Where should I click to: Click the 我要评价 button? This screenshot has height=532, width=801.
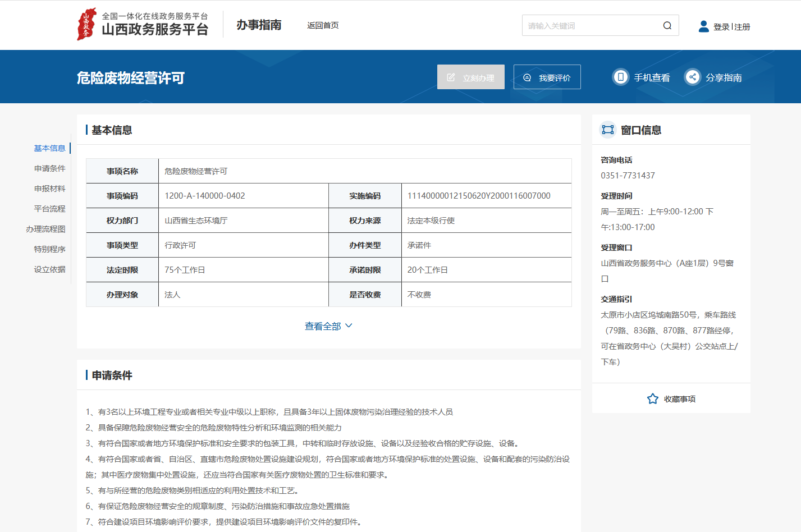point(547,77)
